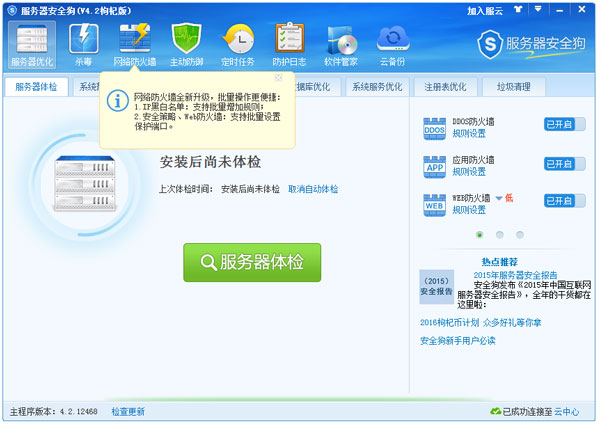600x425 pixels.
Task: Click the green cloud connection status icon
Action: (496, 412)
